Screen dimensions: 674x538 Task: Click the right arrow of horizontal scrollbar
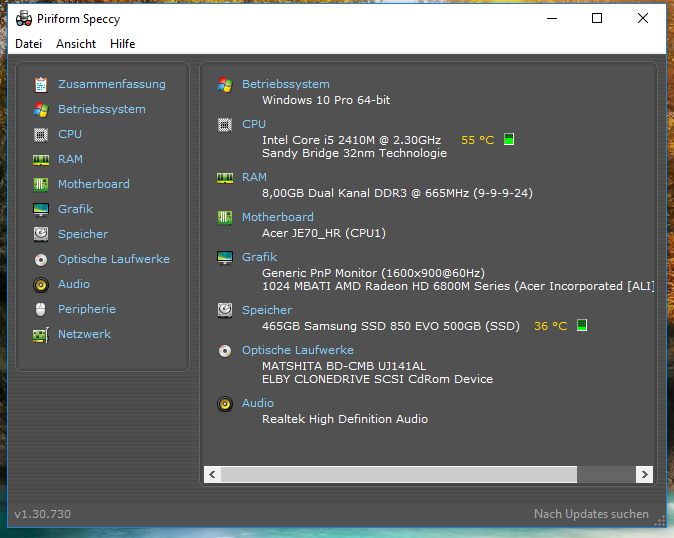(644, 474)
